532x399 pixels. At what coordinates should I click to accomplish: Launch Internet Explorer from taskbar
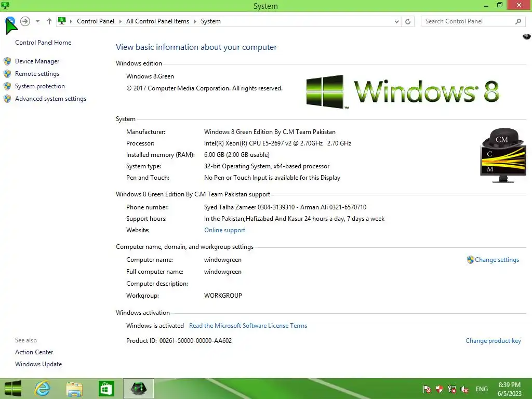point(43,389)
